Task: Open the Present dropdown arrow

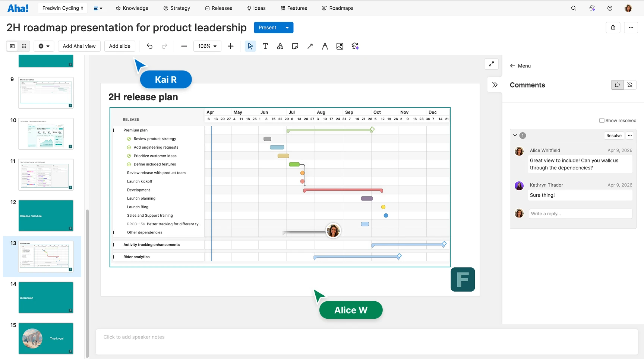Action: click(287, 27)
